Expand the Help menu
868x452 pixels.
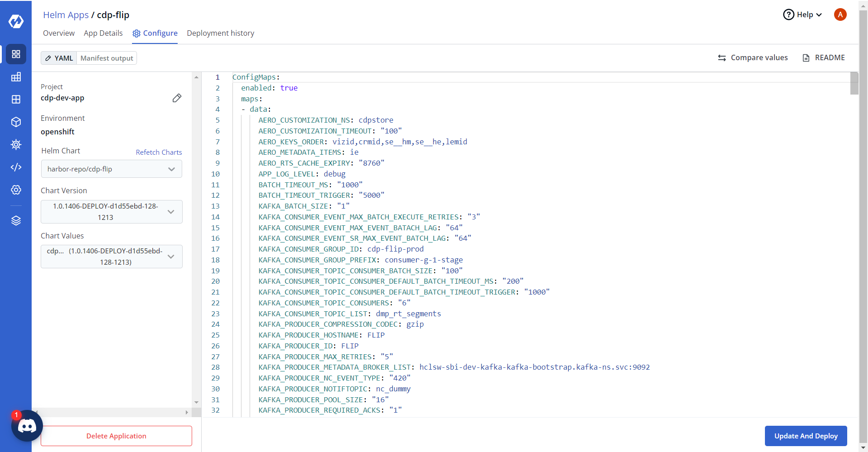tap(802, 14)
